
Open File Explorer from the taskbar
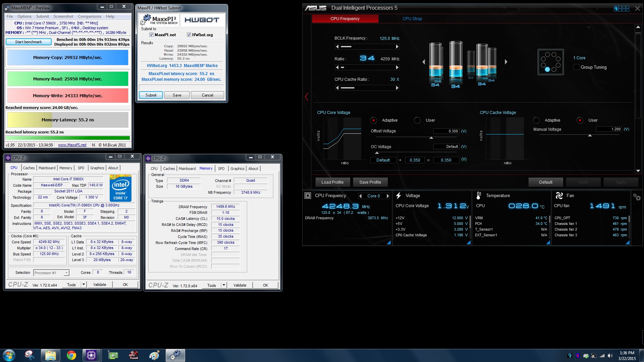50,355
